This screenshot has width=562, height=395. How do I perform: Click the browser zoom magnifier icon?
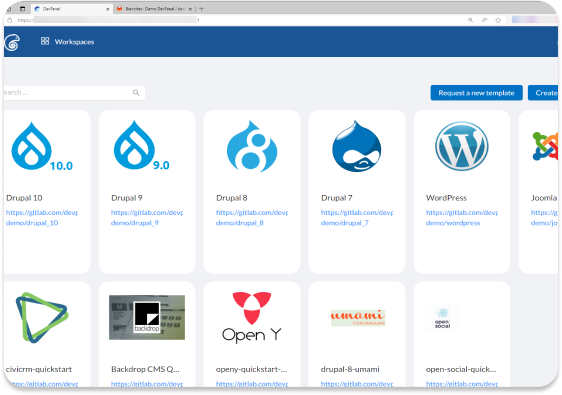point(470,20)
